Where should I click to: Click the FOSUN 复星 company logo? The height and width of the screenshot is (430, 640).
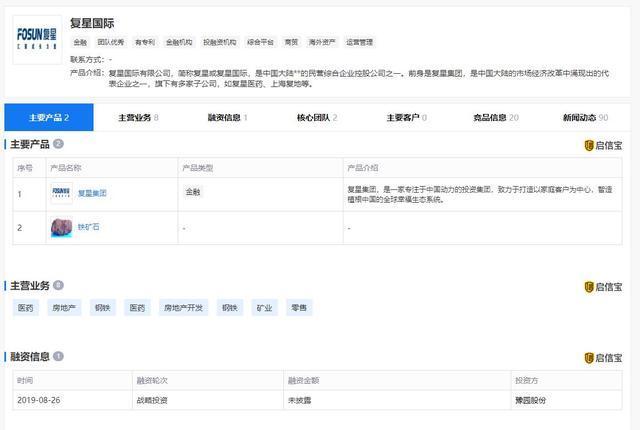tap(37, 40)
